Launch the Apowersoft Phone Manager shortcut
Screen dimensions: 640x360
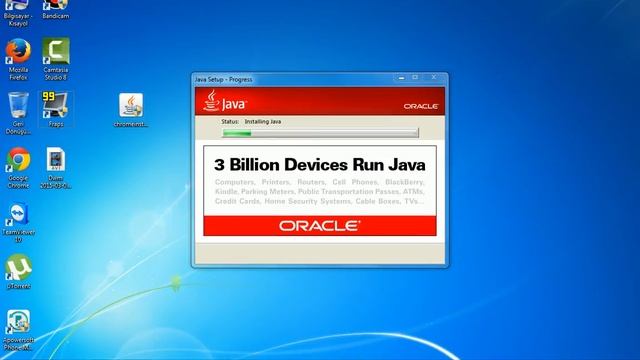coord(18,330)
